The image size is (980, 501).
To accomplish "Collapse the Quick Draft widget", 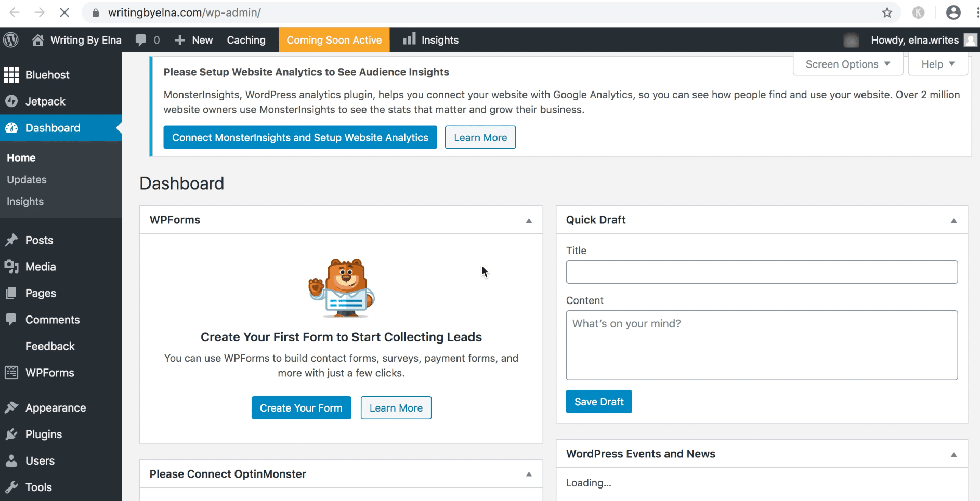I will tap(953, 220).
